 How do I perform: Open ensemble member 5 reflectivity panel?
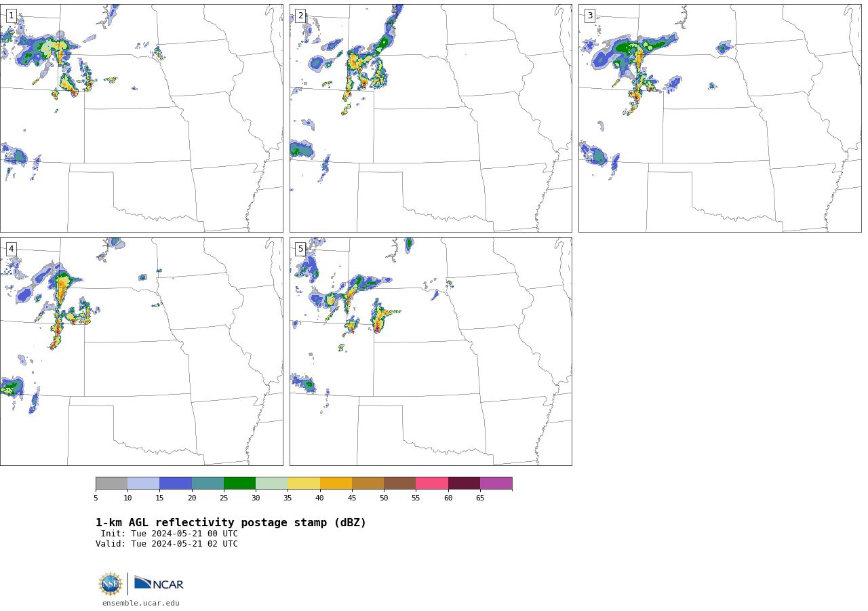[x=431, y=351]
